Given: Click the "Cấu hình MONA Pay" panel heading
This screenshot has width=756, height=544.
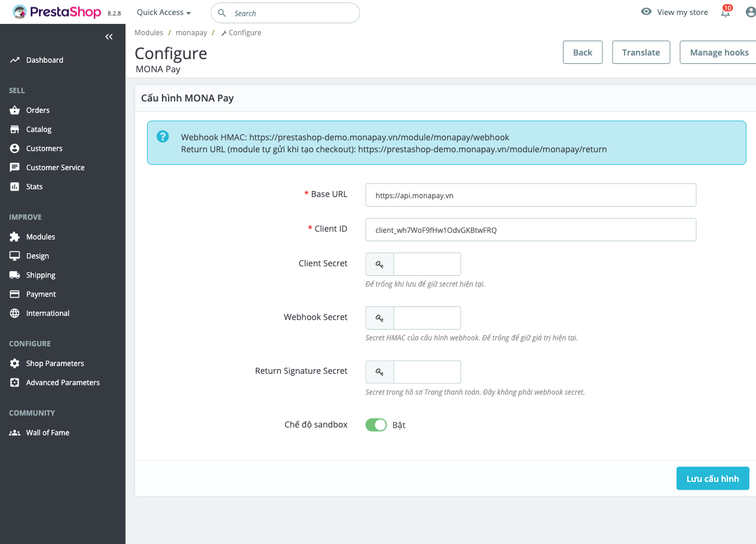Looking at the screenshot, I should click(x=187, y=98).
